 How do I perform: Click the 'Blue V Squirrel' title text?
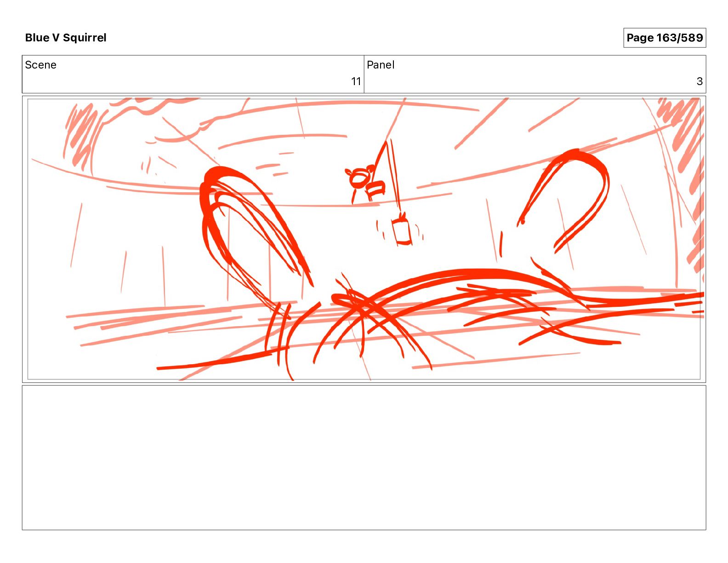pos(66,38)
